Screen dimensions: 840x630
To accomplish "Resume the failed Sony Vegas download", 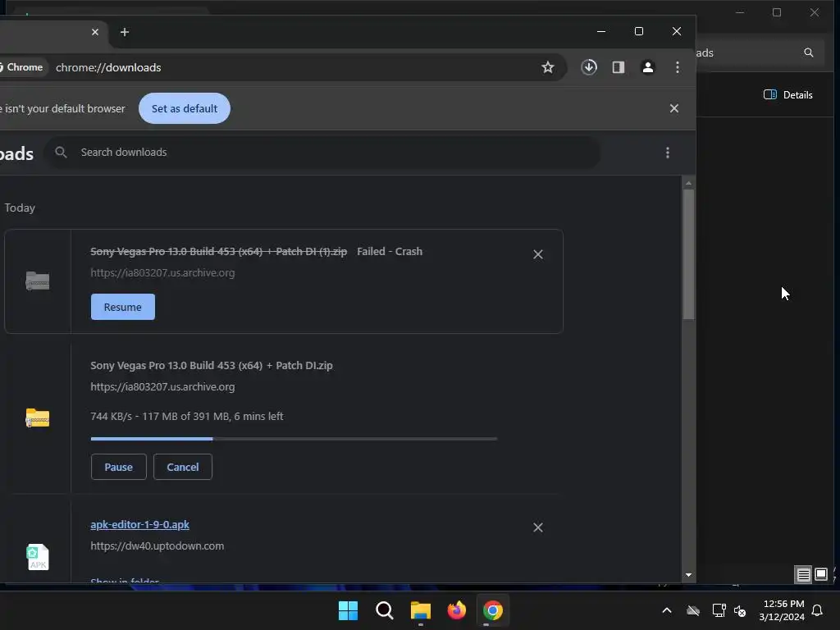I will [x=123, y=307].
